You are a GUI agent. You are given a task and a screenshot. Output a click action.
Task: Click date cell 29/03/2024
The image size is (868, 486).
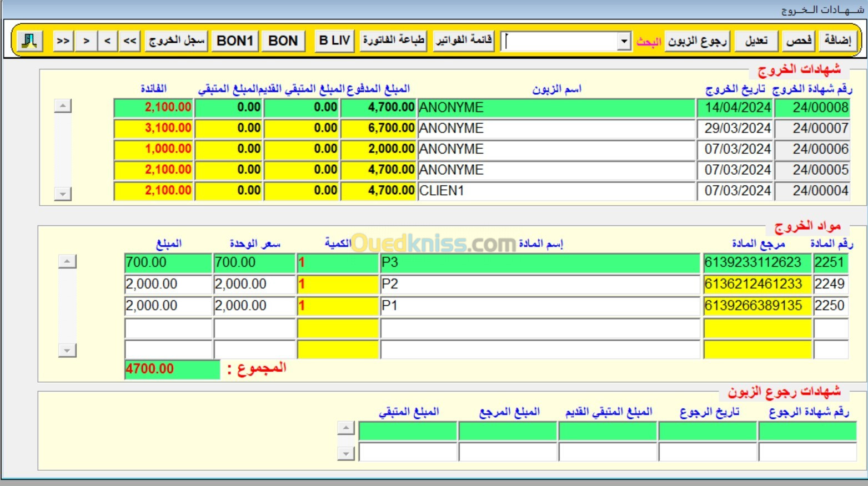coord(735,128)
